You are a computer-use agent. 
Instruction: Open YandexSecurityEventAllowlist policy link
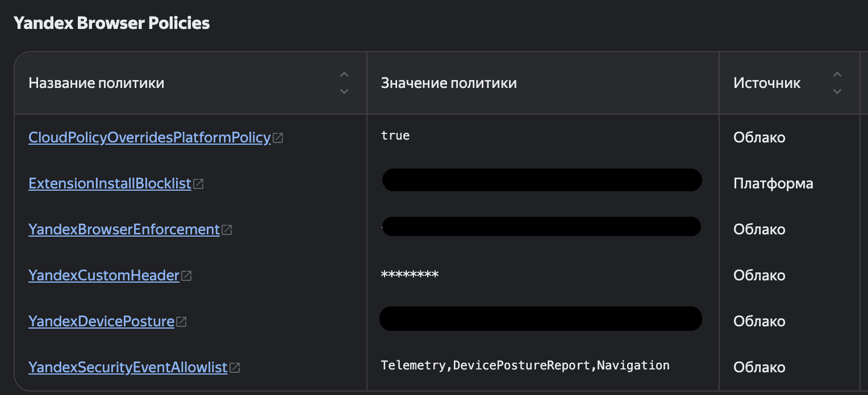(x=128, y=367)
